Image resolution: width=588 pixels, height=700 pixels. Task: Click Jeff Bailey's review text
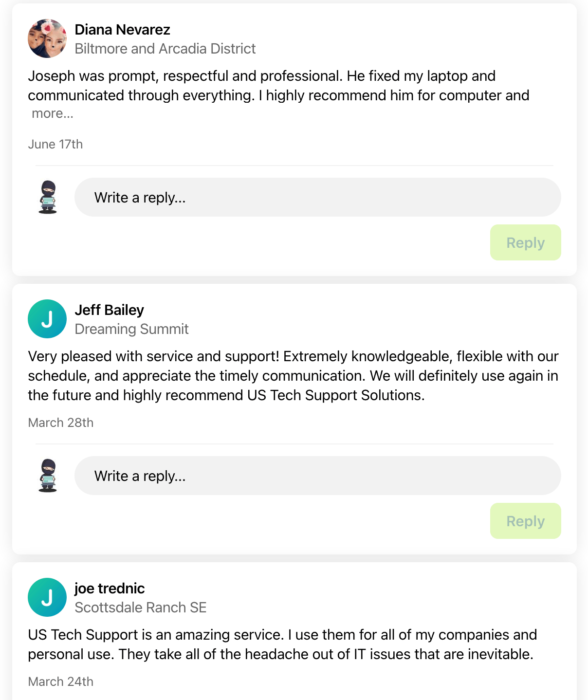pyautogui.click(x=293, y=376)
